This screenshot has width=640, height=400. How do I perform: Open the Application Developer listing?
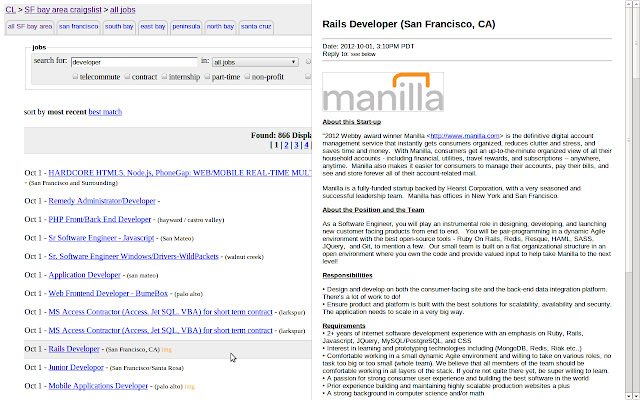[84, 275]
